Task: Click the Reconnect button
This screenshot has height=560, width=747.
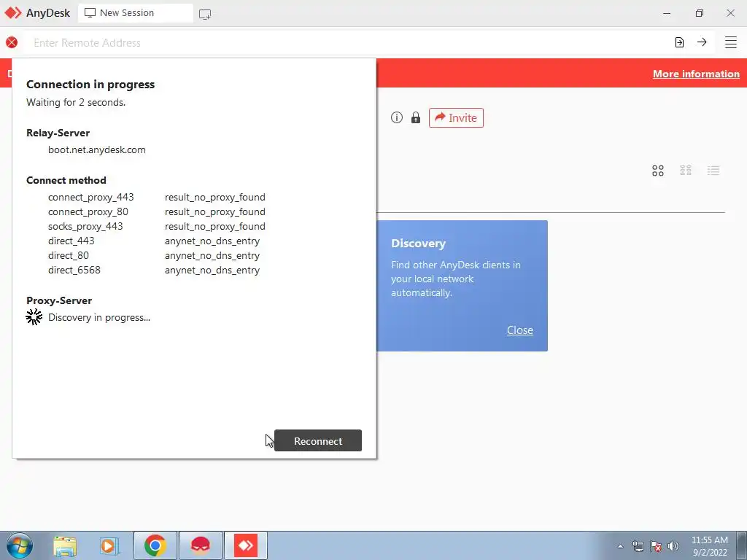Action: (x=318, y=440)
